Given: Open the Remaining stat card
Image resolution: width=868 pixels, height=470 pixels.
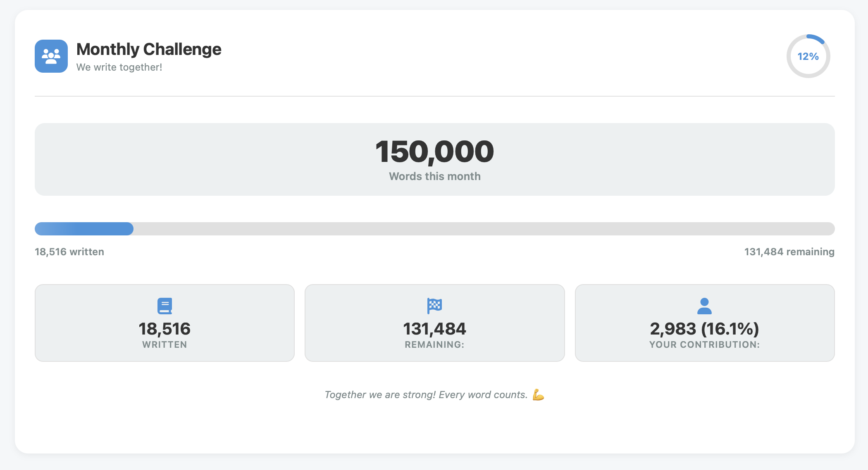Looking at the screenshot, I should 434,323.
